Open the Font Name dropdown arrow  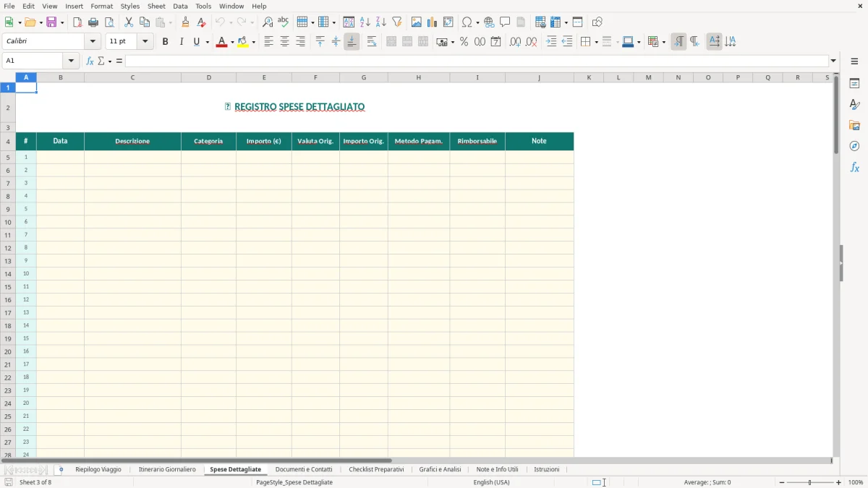(93, 42)
